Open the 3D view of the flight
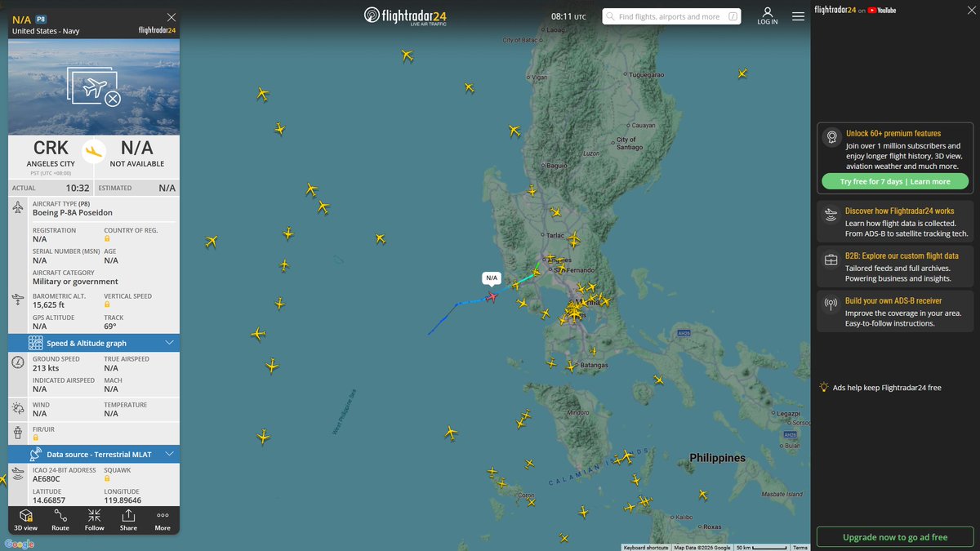This screenshot has width=980, height=551. (x=25, y=520)
